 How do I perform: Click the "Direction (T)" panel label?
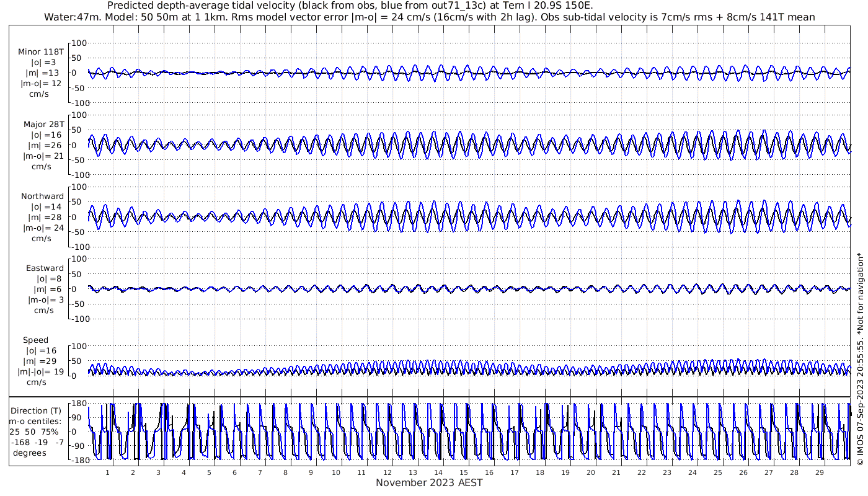click(36, 411)
